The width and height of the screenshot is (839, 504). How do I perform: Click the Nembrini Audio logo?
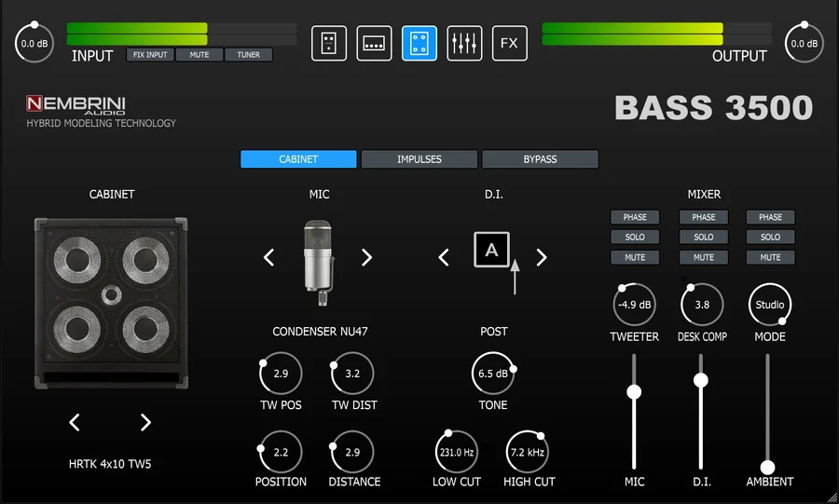tap(76, 104)
